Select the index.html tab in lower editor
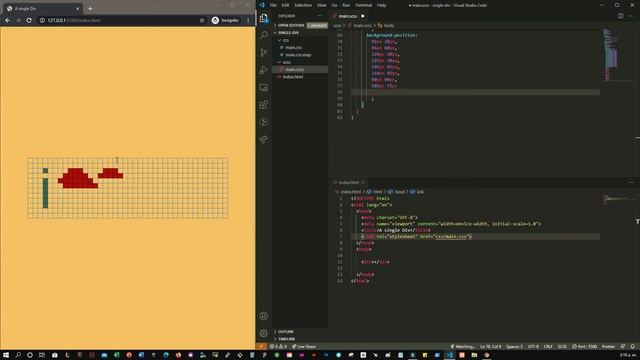640x360 pixels. pyautogui.click(x=349, y=182)
